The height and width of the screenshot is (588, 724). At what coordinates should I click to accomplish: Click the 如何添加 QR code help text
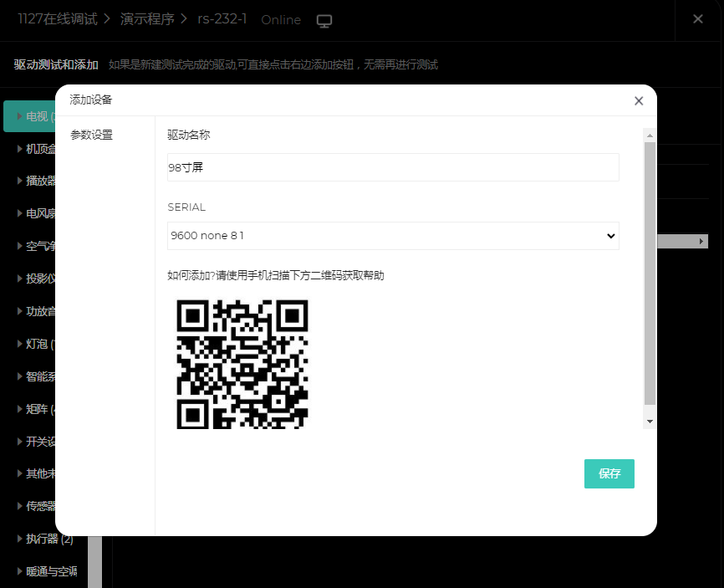point(276,276)
